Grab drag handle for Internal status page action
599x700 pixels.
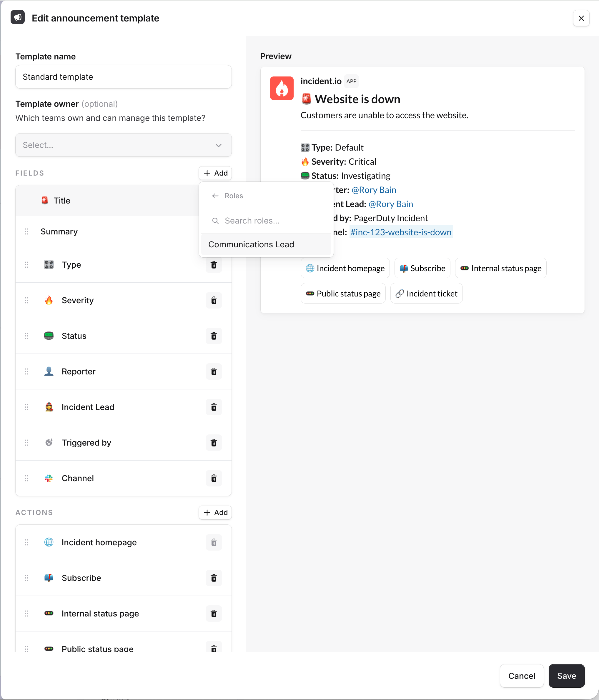(x=26, y=614)
